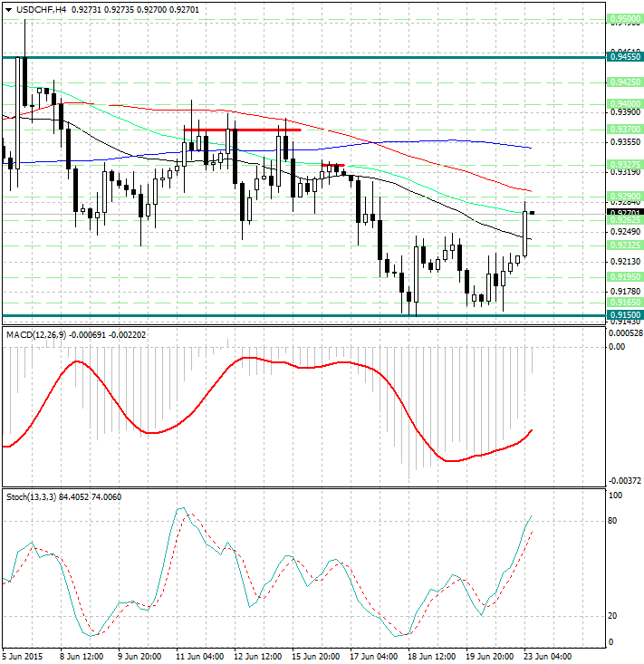This screenshot has height=664, width=644.
Task: Click the 5 Jun 2015 date label
Action: [x=21, y=656]
